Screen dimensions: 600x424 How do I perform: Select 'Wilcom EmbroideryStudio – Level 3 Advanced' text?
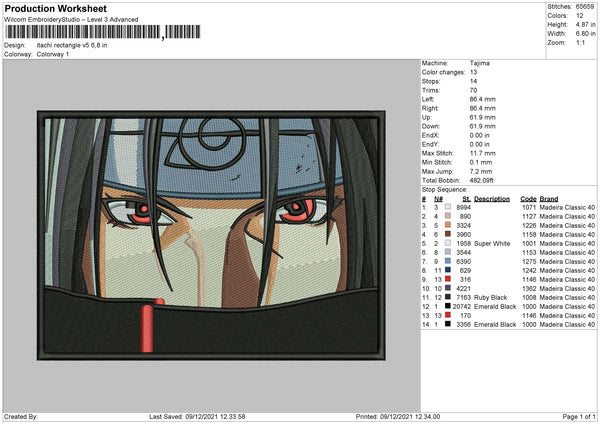(71, 20)
